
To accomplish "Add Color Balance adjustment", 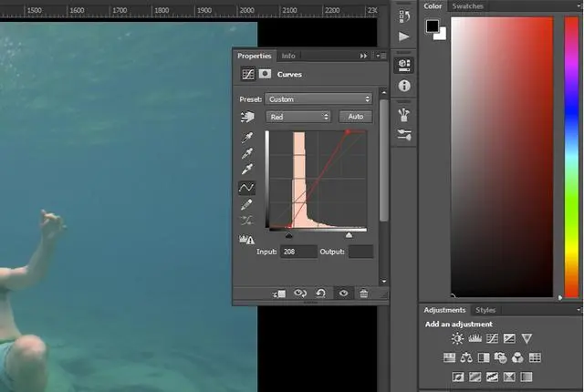I will 466,357.
